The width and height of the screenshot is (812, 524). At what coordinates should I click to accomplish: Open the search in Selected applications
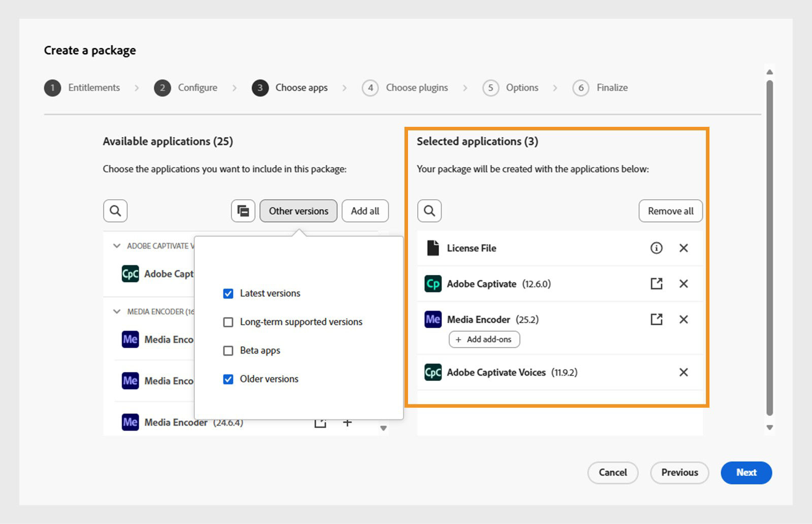pyautogui.click(x=429, y=211)
